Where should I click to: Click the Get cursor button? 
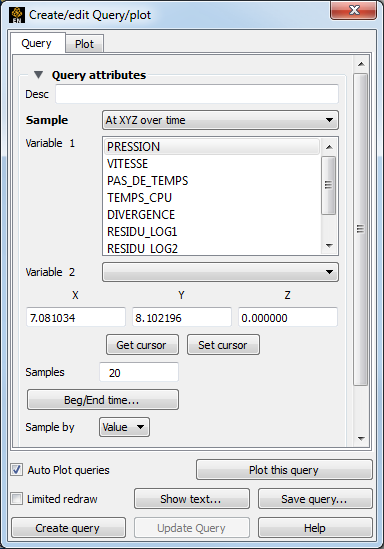tap(142, 345)
